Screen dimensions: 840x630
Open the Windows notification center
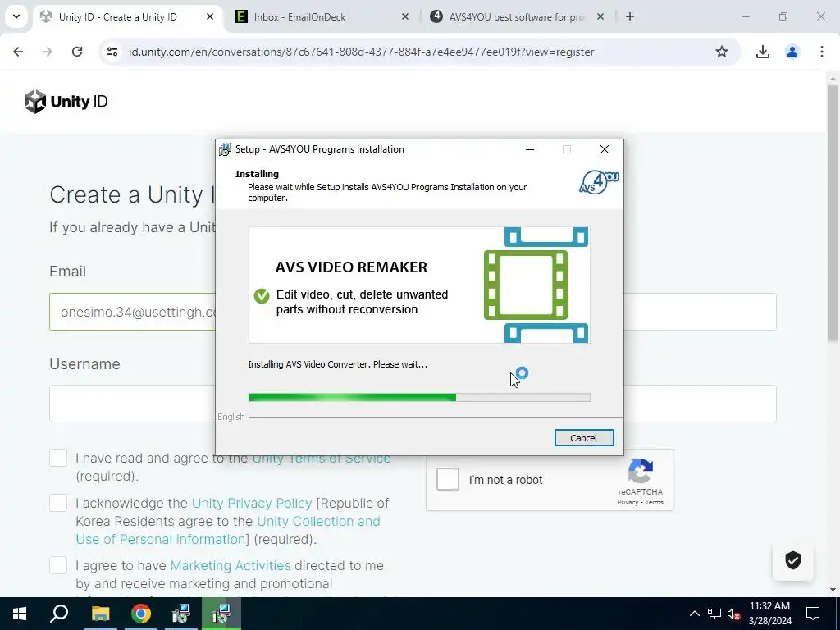[x=813, y=614]
